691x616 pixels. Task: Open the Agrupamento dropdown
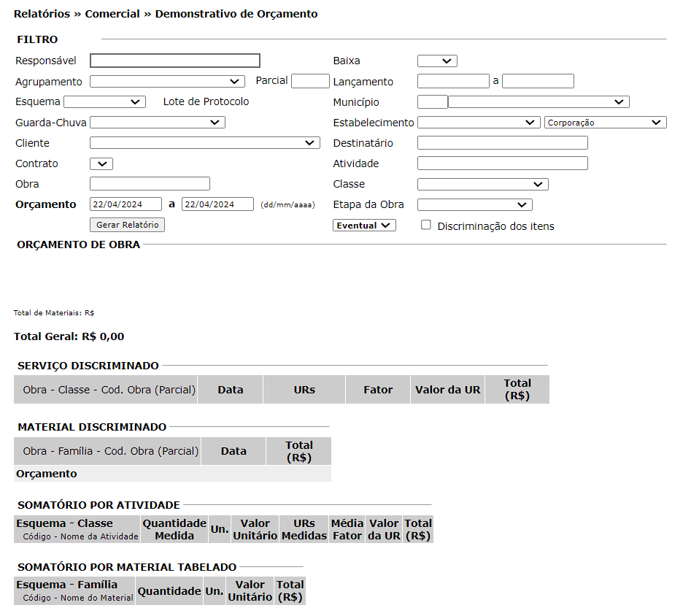click(x=167, y=81)
